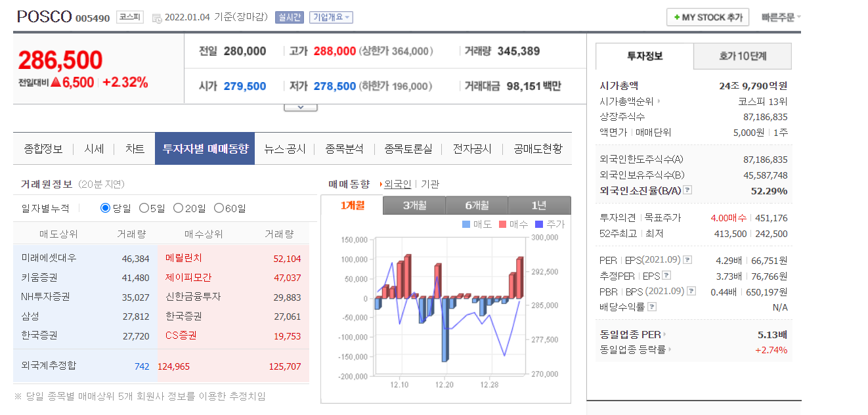Image resolution: width=868 pixels, height=415 pixels.
Task: Select the 5일 radio button
Action: [x=144, y=208]
